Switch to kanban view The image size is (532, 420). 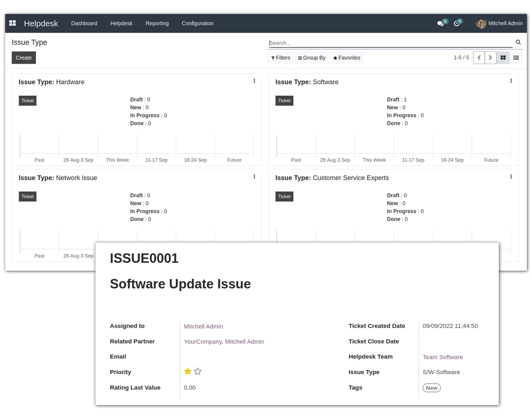[x=503, y=58]
